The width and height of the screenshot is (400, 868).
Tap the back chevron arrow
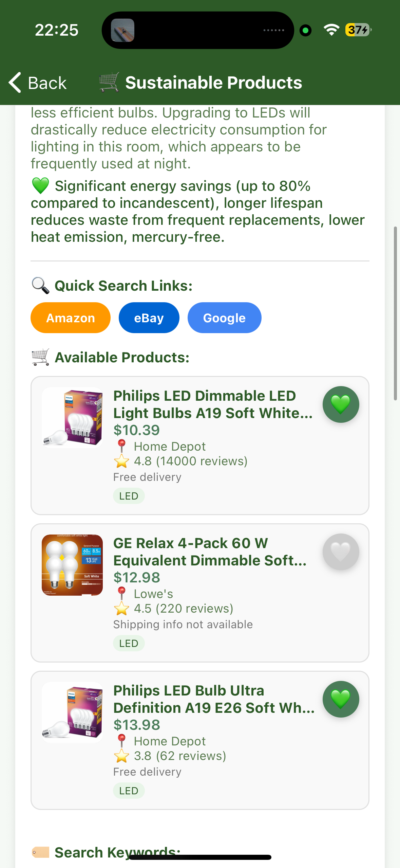coord(15,83)
